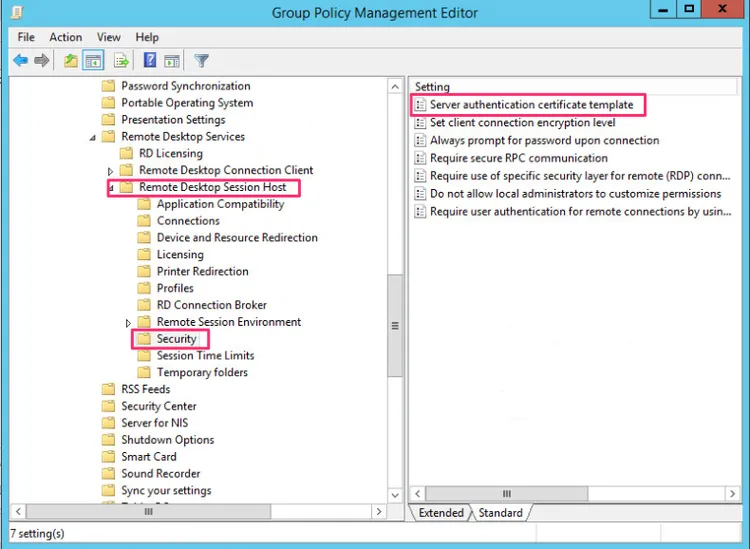
Task: Collapse the Remote Desktop Services tree node
Action: pyautogui.click(x=94, y=137)
